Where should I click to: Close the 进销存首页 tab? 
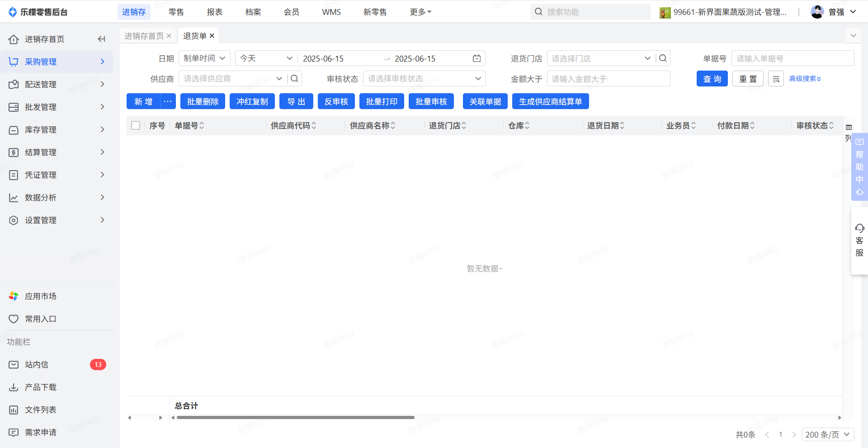tap(169, 36)
